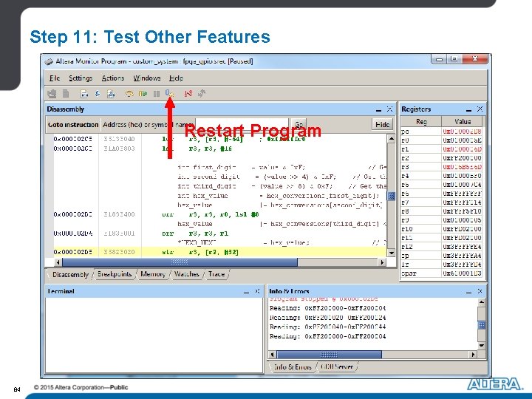Click the Restart Program toolbar icon
The height and width of the screenshot is (399, 532).
pyautogui.click(x=170, y=94)
